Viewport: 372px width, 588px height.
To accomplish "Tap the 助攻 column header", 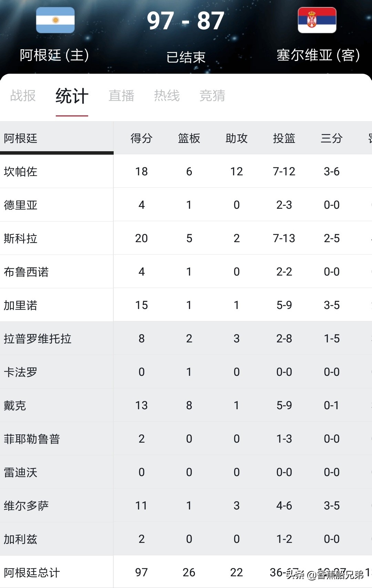I will (237, 138).
